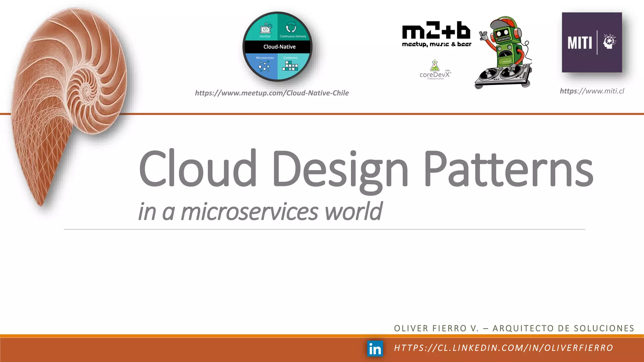Viewport: 644px width, 362px height.
Task: Open the www.miti.cl link
Action: coord(591,91)
